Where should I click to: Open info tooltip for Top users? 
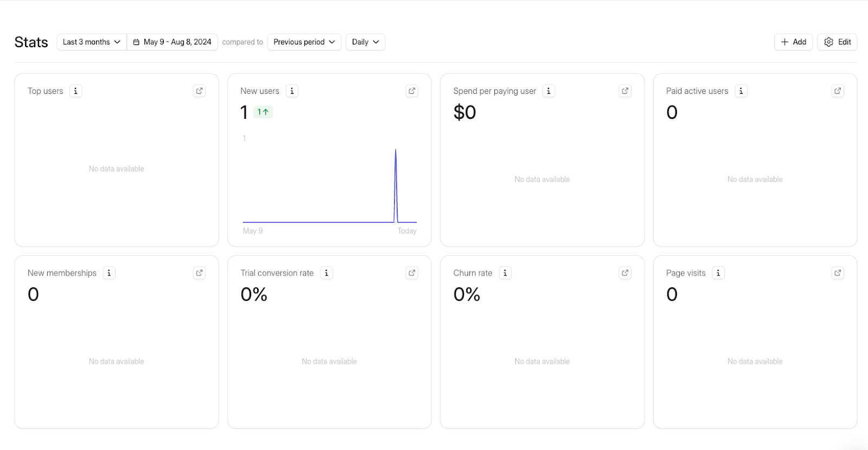point(75,91)
